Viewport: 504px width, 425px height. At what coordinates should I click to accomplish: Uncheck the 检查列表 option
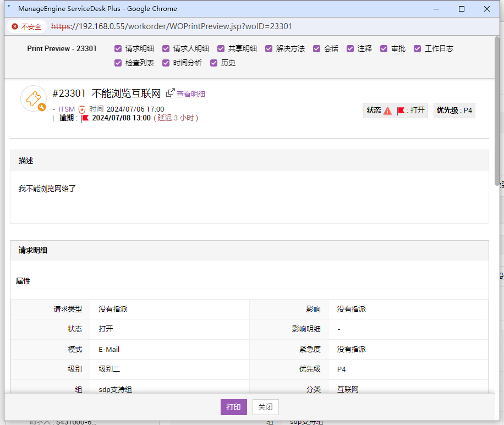click(118, 63)
